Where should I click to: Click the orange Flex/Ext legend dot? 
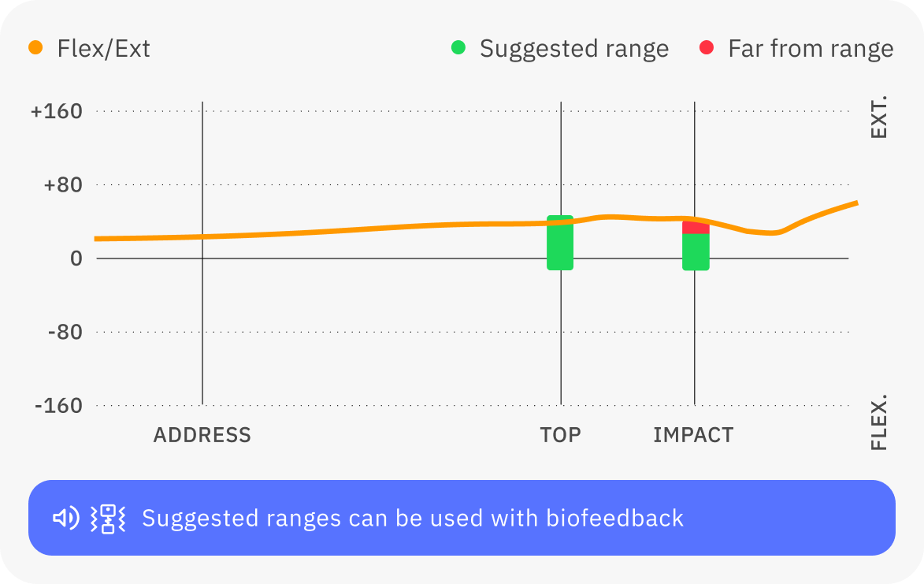click(35, 48)
